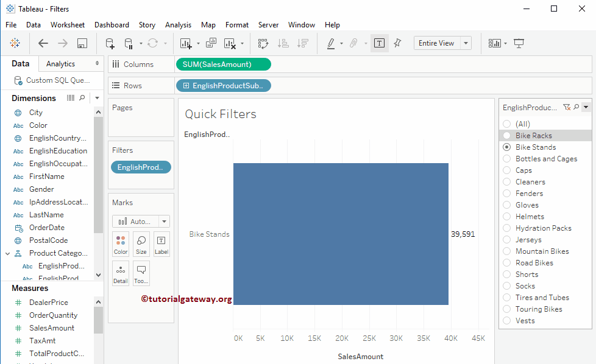Click the Size mark icon
The width and height of the screenshot is (596, 364).
[141, 243]
